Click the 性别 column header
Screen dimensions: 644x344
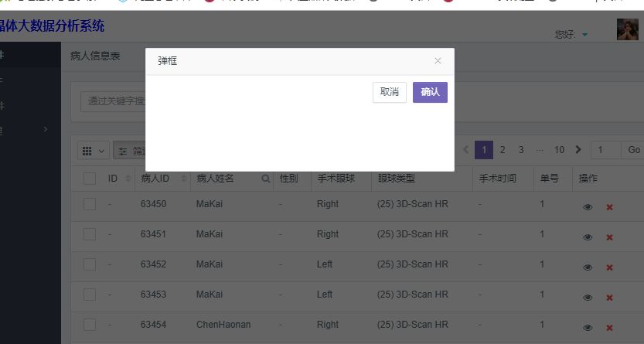tap(288, 179)
